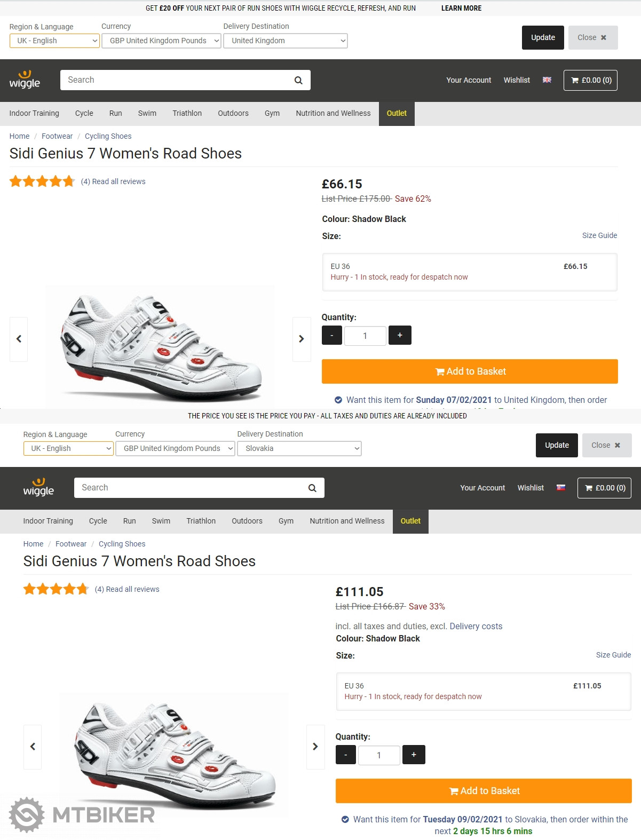The width and height of the screenshot is (641, 840).
Task: Click the Slovakia flag icon in the header
Action: tap(560, 488)
